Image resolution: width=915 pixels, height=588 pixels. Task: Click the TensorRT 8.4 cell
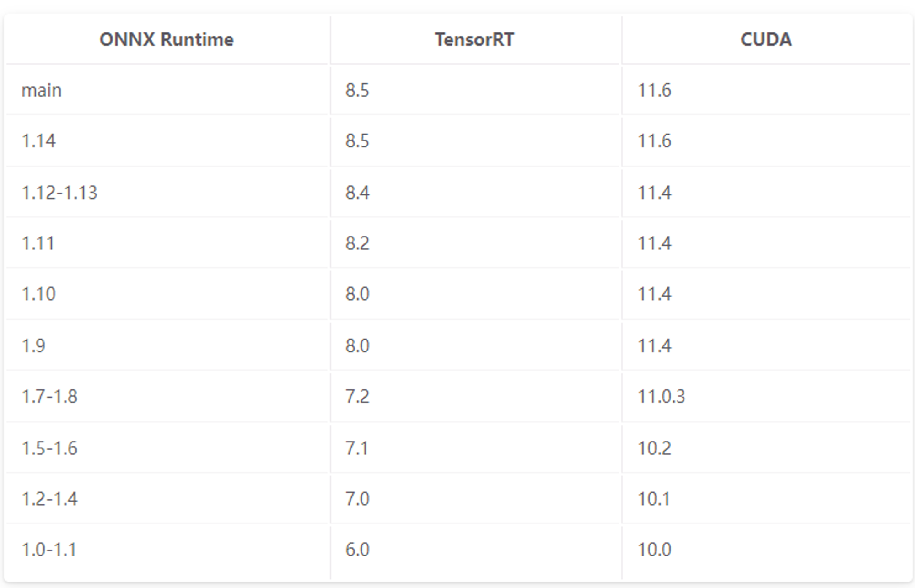point(475,192)
